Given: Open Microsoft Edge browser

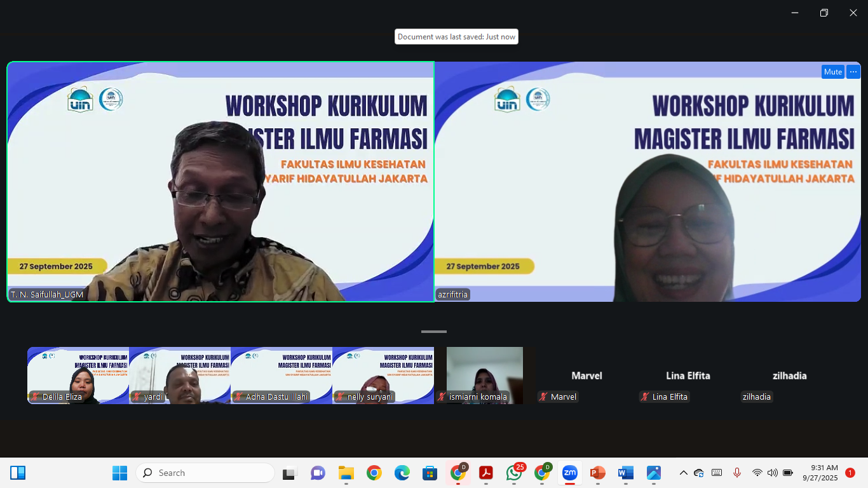Looking at the screenshot, I should point(402,473).
